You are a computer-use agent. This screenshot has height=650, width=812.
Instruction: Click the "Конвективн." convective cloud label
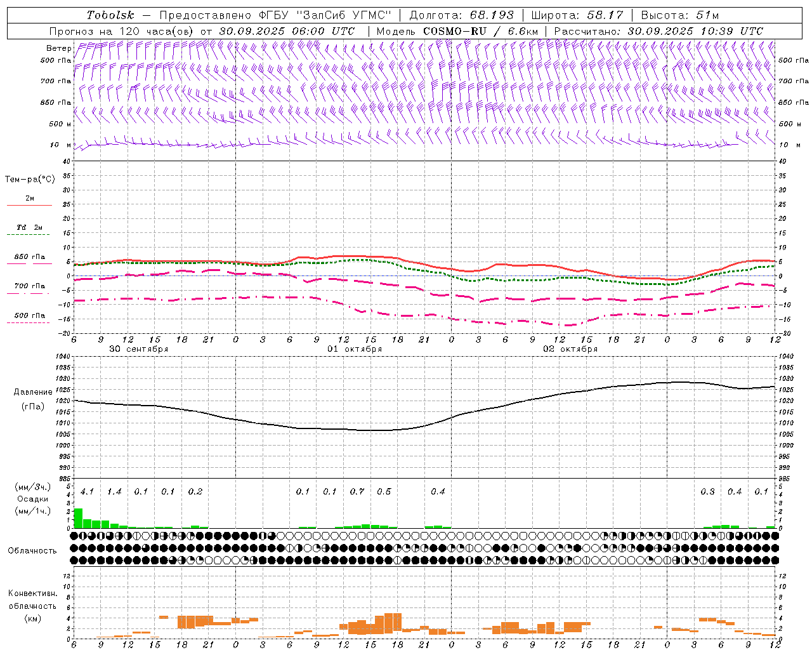[x=32, y=594]
